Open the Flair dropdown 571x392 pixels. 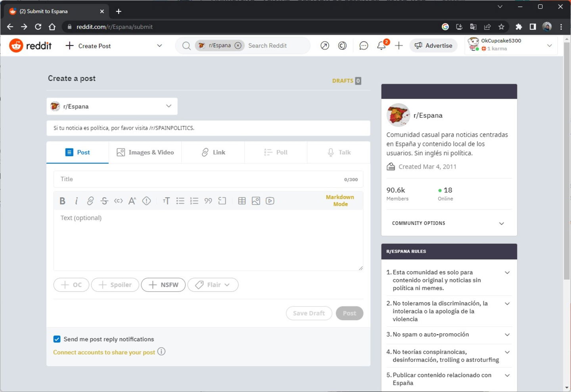coord(213,285)
